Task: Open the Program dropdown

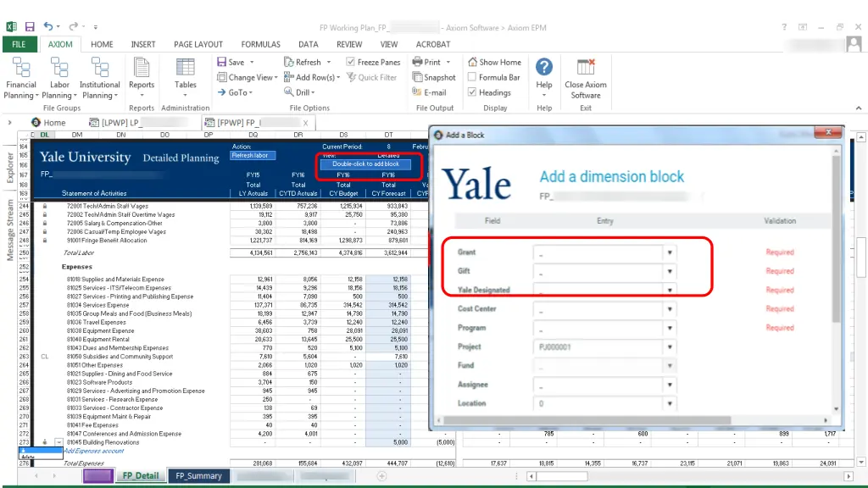Action: pos(670,328)
